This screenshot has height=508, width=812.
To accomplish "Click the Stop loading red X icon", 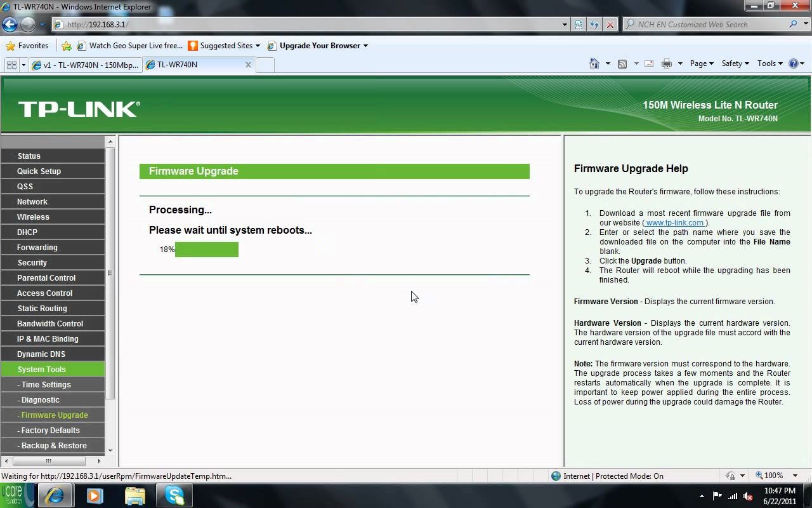I will (610, 25).
